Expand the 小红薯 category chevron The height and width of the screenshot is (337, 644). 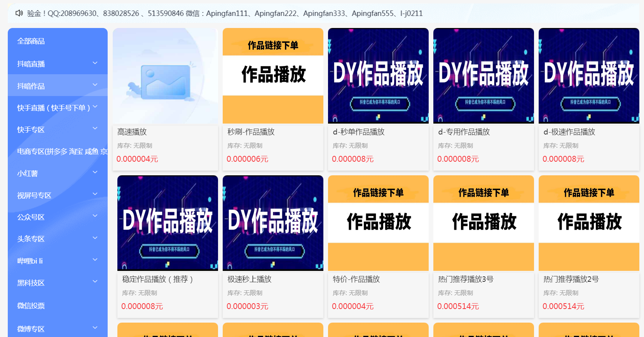[x=95, y=172]
